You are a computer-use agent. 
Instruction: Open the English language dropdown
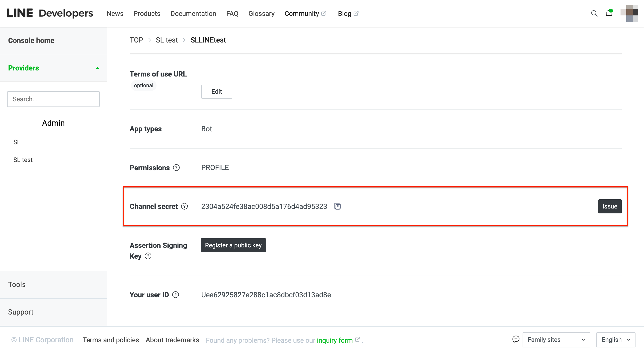pyautogui.click(x=616, y=340)
